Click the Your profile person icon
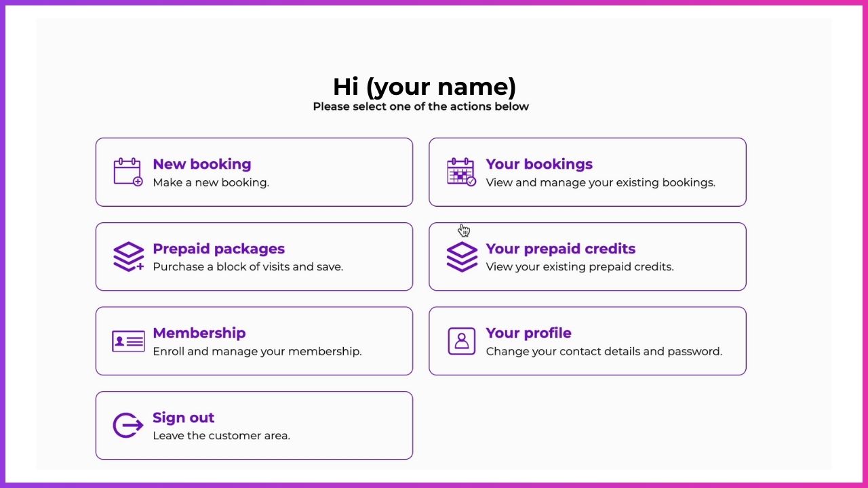 click(462, 341)
